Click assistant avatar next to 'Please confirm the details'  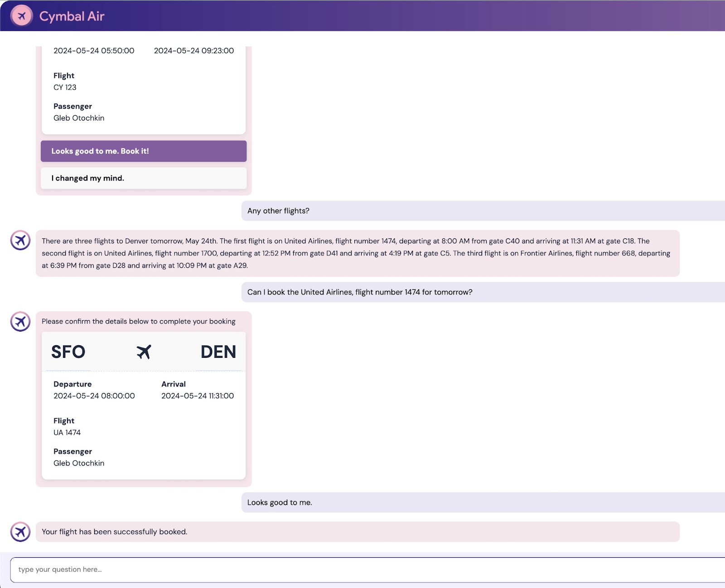point(20,322)
